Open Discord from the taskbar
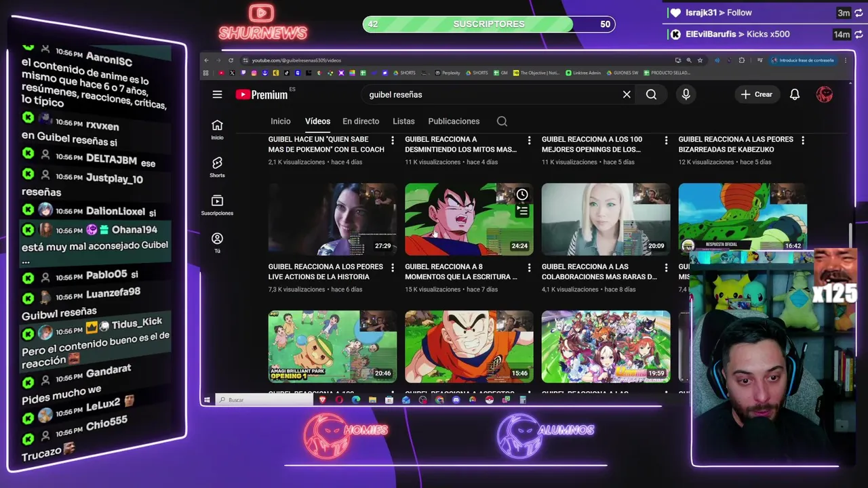Image resolution: width=868 pixels, height=488 pixels. (456, 400)
